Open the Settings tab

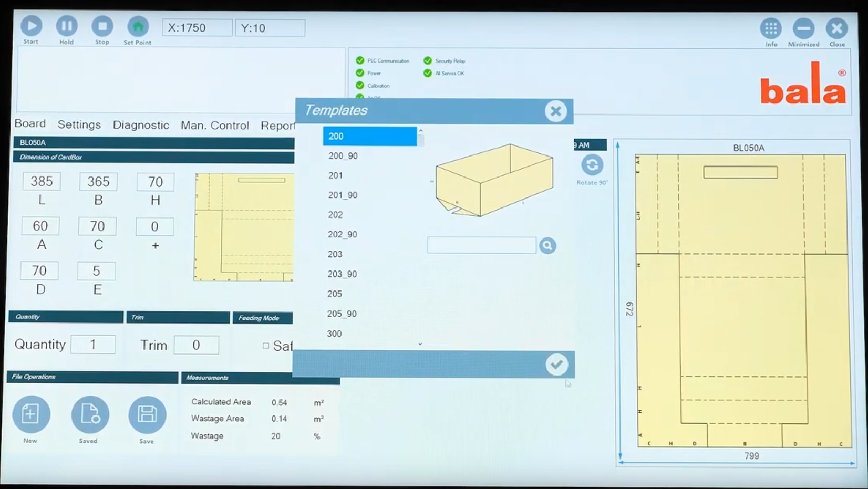pos(79,124)
